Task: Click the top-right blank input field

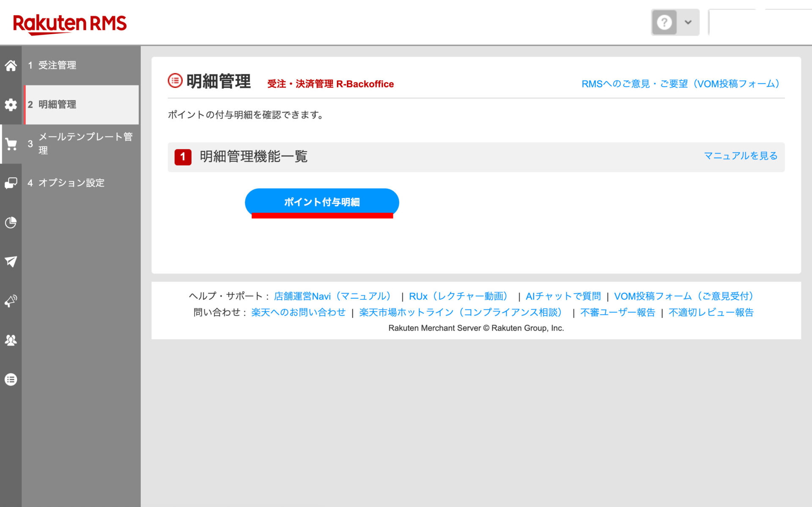Action: click(760, 22)
